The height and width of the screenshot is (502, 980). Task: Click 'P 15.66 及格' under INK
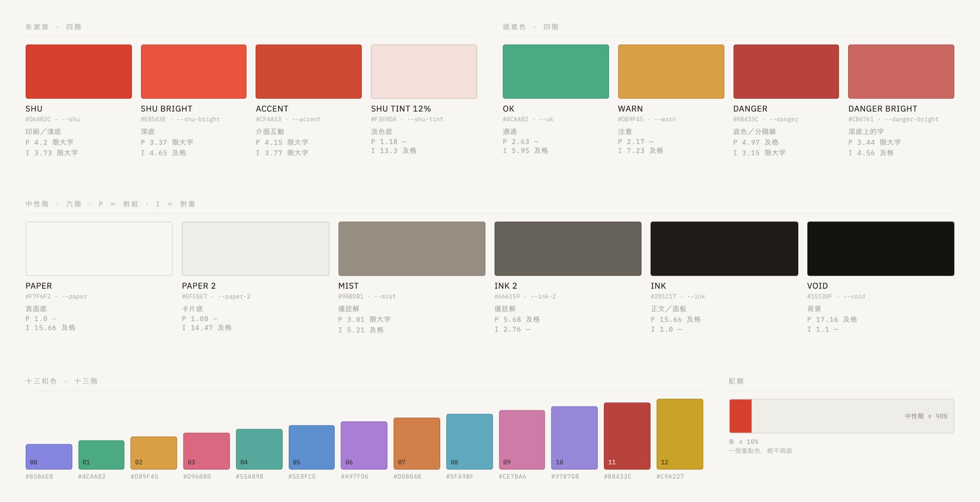click(676, 319)
